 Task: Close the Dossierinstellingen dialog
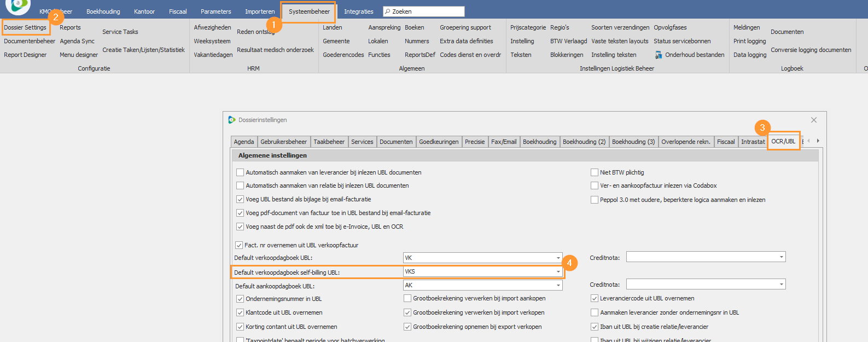point(814,120)
